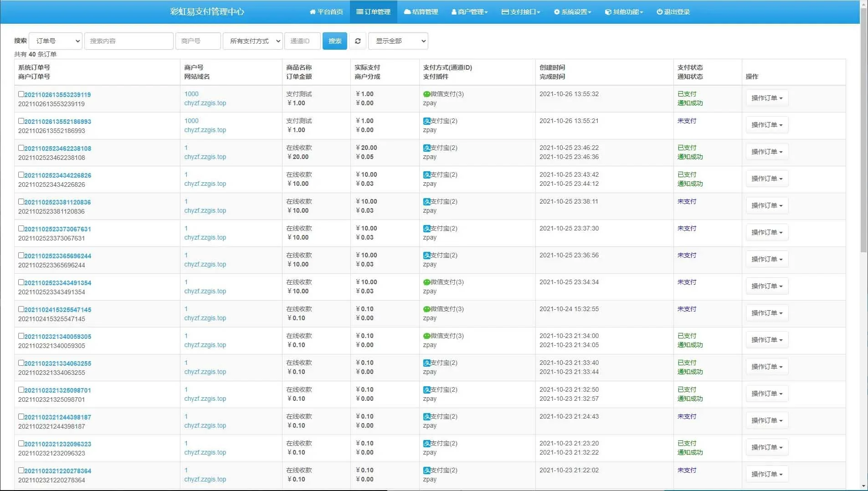Click home icon of 平台首页 in navbar
This screenshot has height=491, width=868.
click(x=313, y=12)
